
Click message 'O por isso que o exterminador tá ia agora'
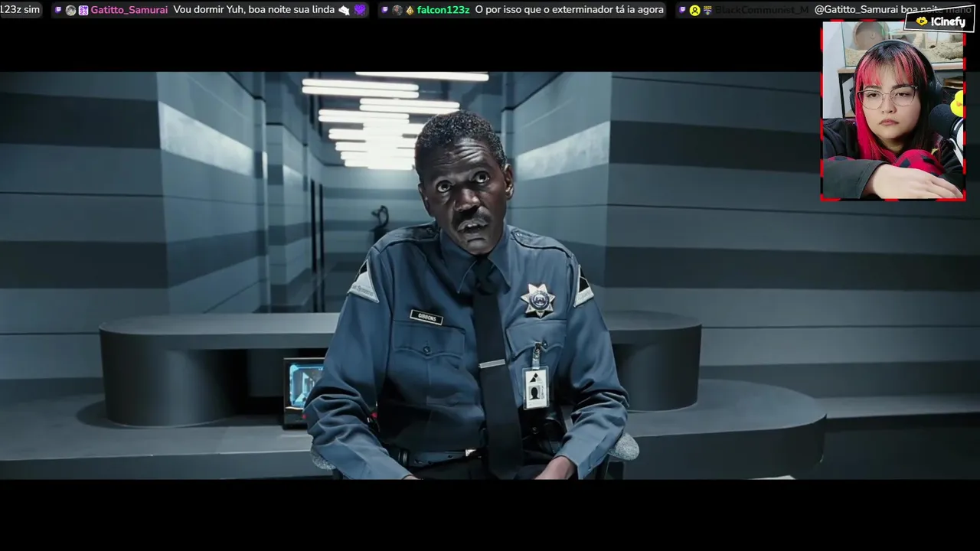point(570,10)
